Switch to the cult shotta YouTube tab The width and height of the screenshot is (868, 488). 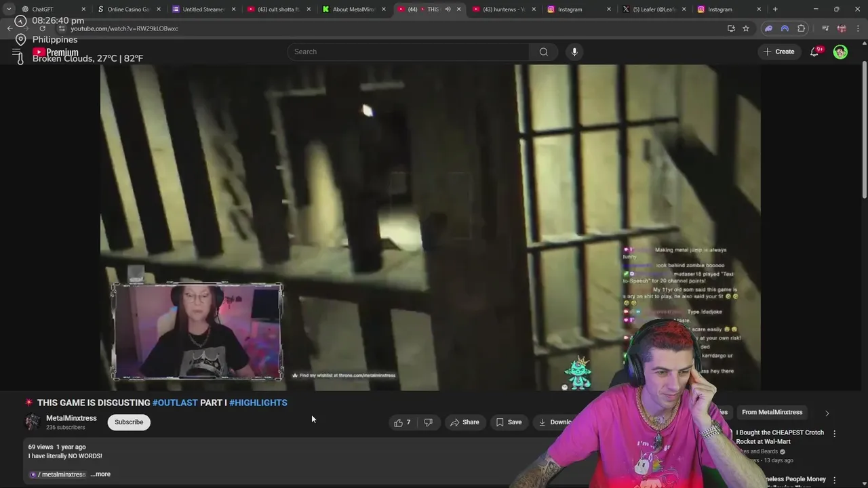[278, 9]
